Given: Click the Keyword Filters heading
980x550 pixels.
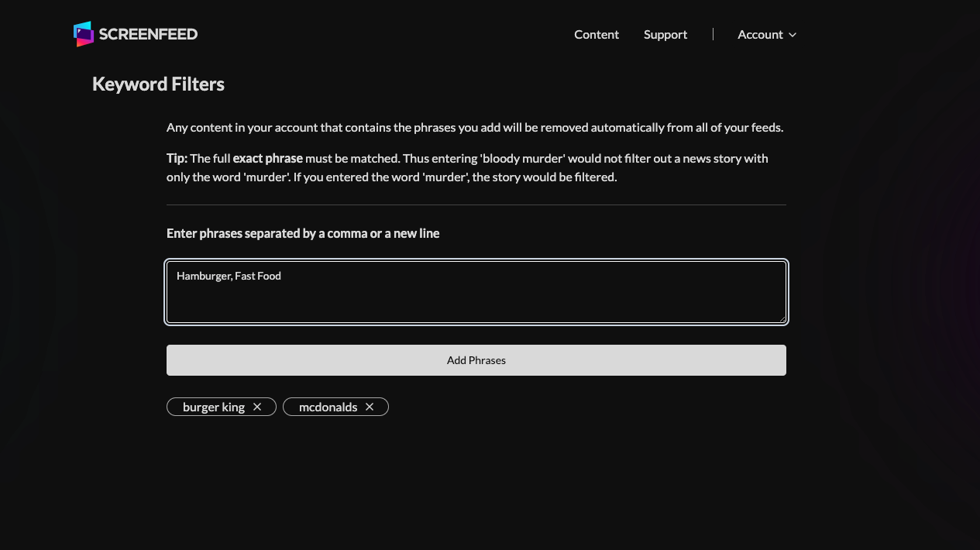Looking at the screenshot, I should point(158,84).
